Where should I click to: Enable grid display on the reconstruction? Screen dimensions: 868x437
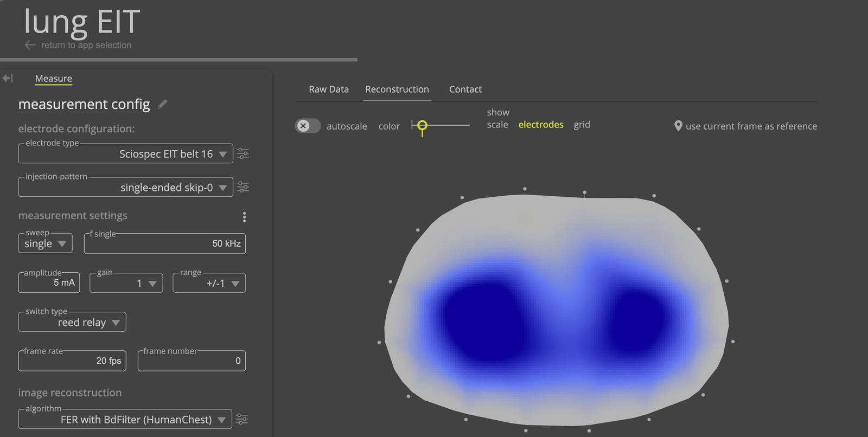click(x=582, y=125)
